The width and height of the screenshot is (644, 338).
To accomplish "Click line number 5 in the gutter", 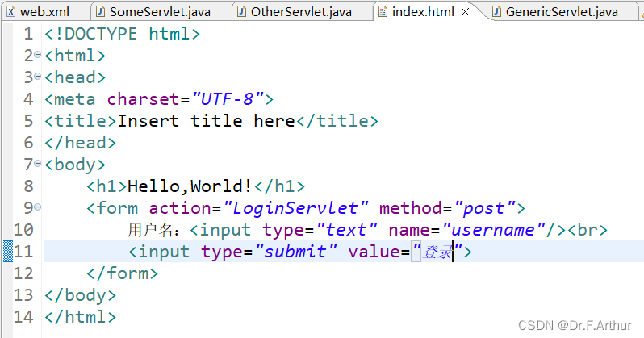I will [28, 121].
